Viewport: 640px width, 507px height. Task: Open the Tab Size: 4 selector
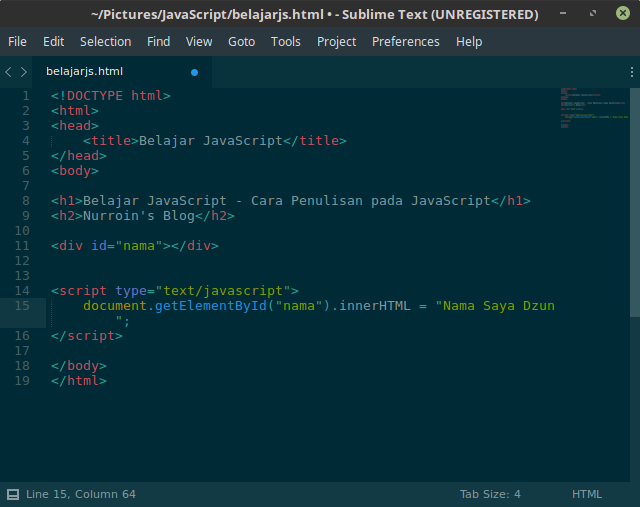click(x=490, y=494)
